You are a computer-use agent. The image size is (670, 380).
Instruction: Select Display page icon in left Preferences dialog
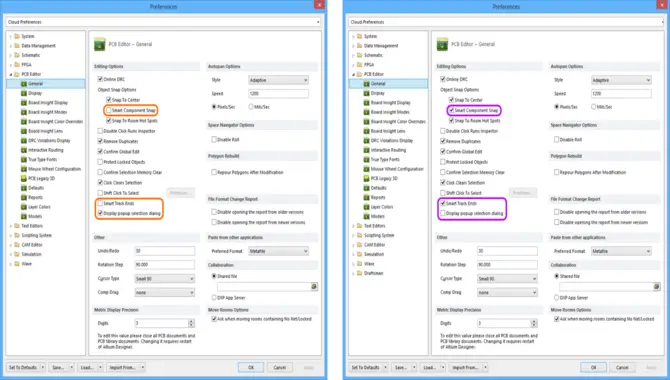(24, 93)
